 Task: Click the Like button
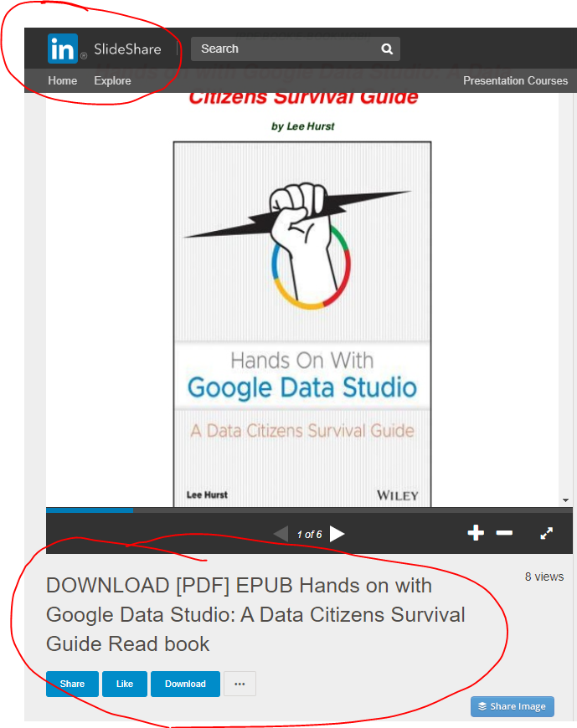point(125,684)
